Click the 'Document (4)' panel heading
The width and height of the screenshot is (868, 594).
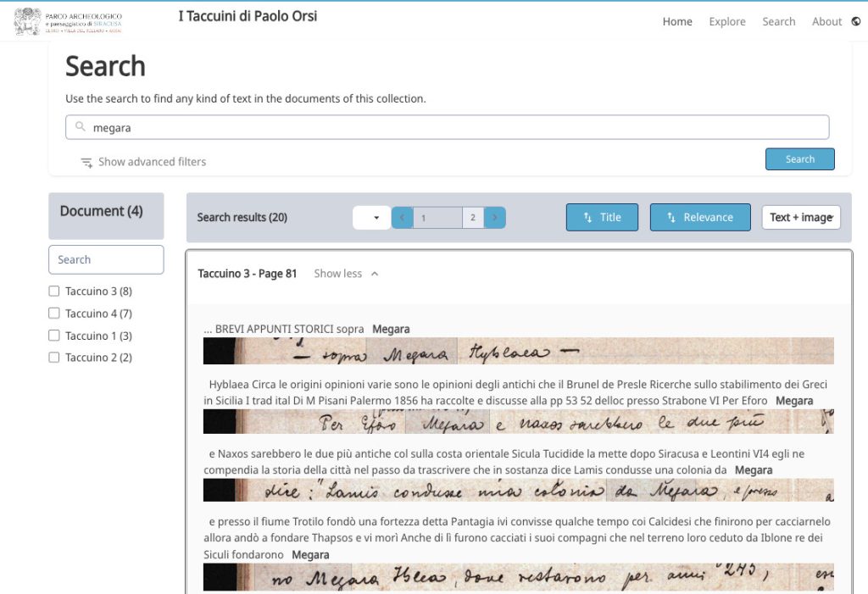tap(102, 212)
